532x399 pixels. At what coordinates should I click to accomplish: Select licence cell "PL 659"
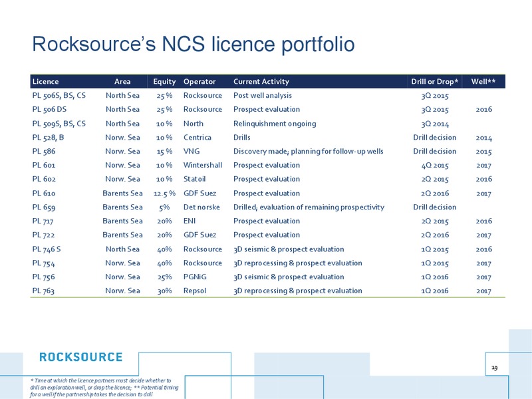point(44,207)
